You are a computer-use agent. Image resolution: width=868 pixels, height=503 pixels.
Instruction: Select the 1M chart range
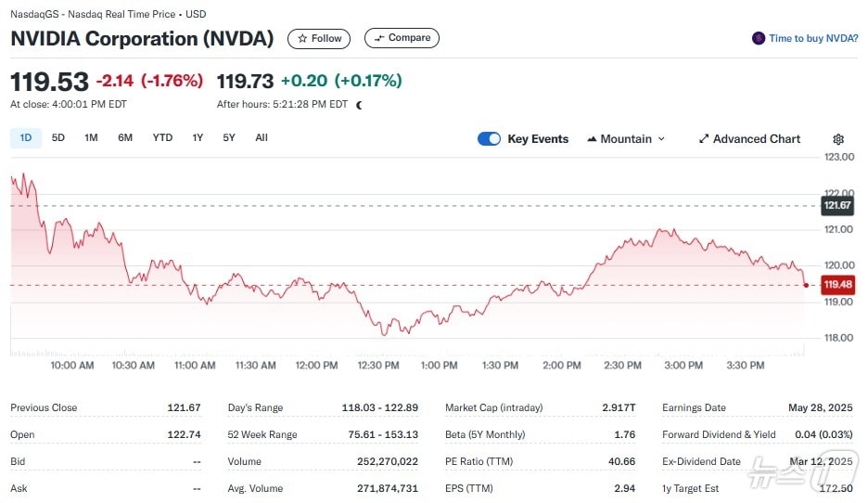91,138
